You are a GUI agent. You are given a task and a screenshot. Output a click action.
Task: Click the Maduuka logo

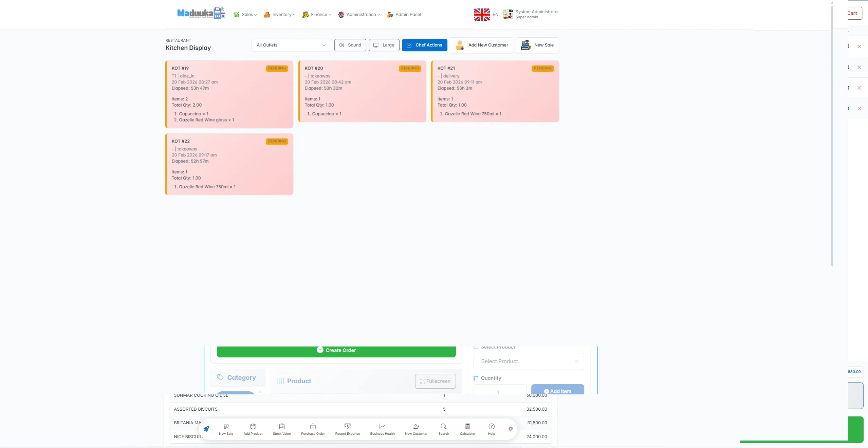200,13
